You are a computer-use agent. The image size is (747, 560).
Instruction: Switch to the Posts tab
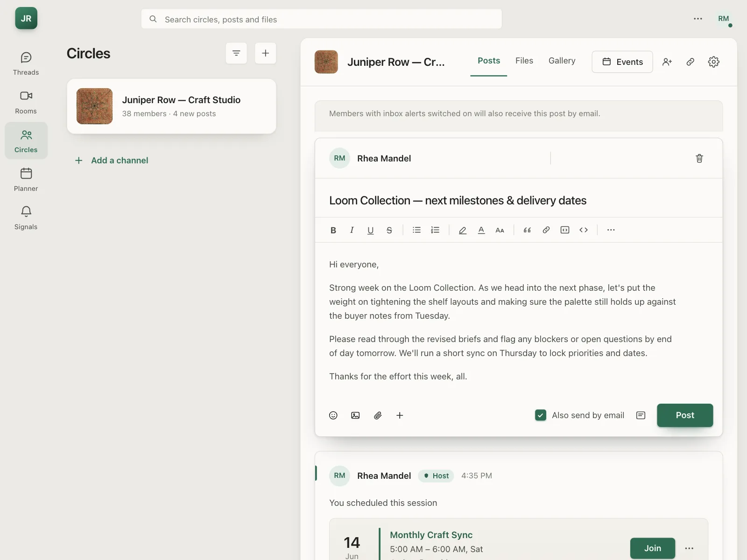point(489,61)
